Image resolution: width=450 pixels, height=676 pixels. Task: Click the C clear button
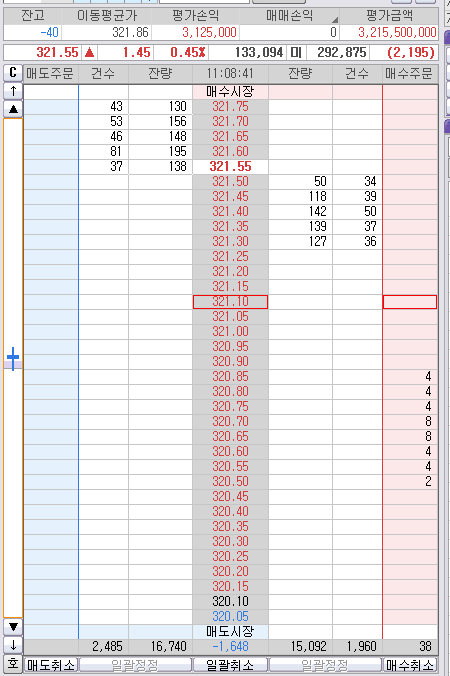(13, 73)
